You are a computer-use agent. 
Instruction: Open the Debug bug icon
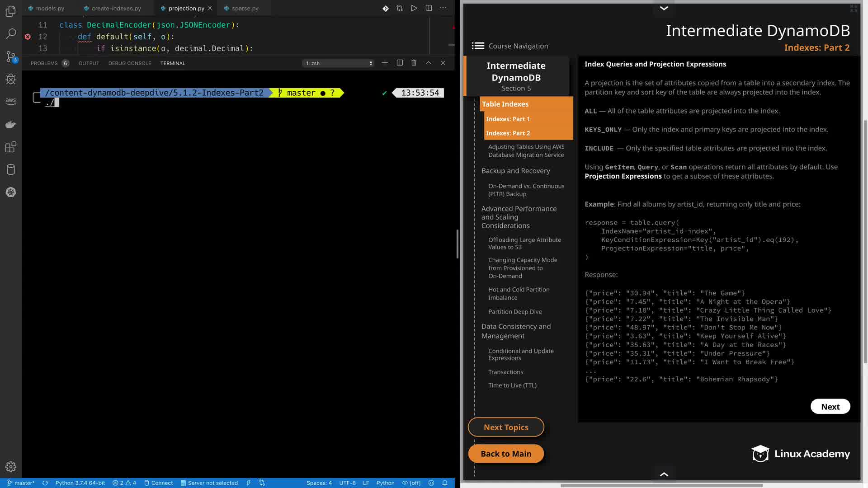[x=11, y=79]
